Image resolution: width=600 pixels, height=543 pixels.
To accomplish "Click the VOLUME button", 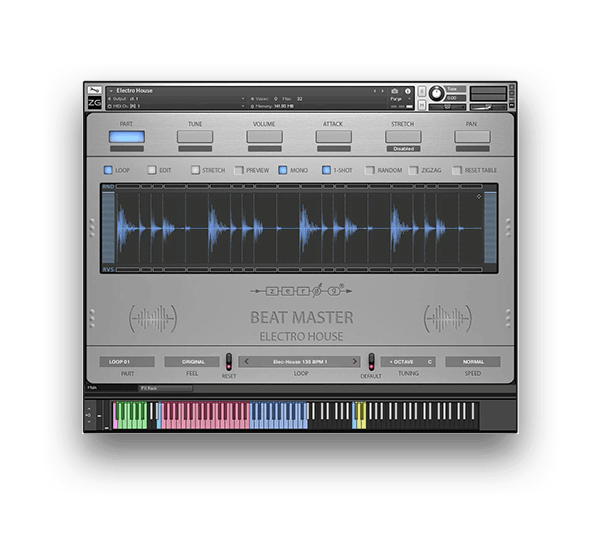I will pos(263,137).
